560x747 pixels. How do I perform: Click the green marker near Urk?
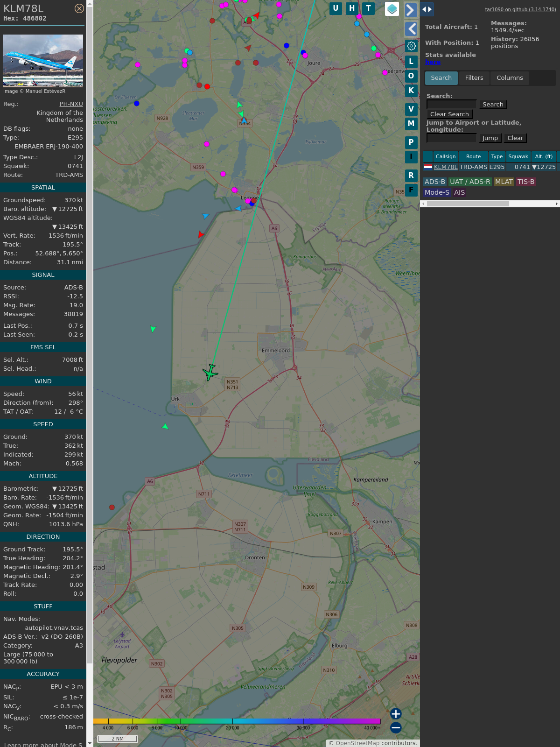pyautogui.click(x=165, y=426)
